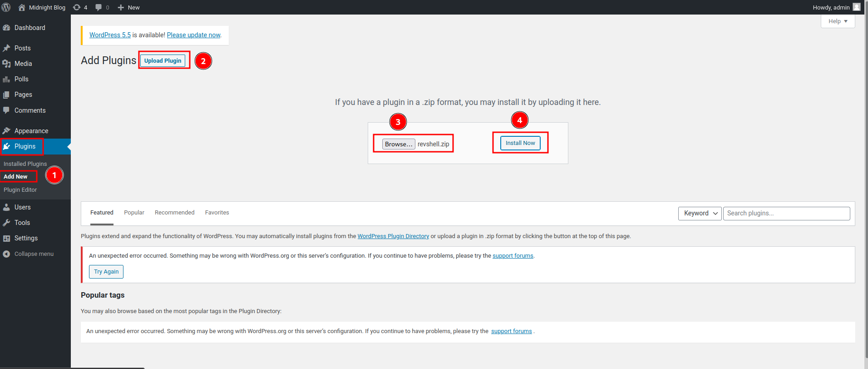Open support forums link in error notice

[513, 256]
